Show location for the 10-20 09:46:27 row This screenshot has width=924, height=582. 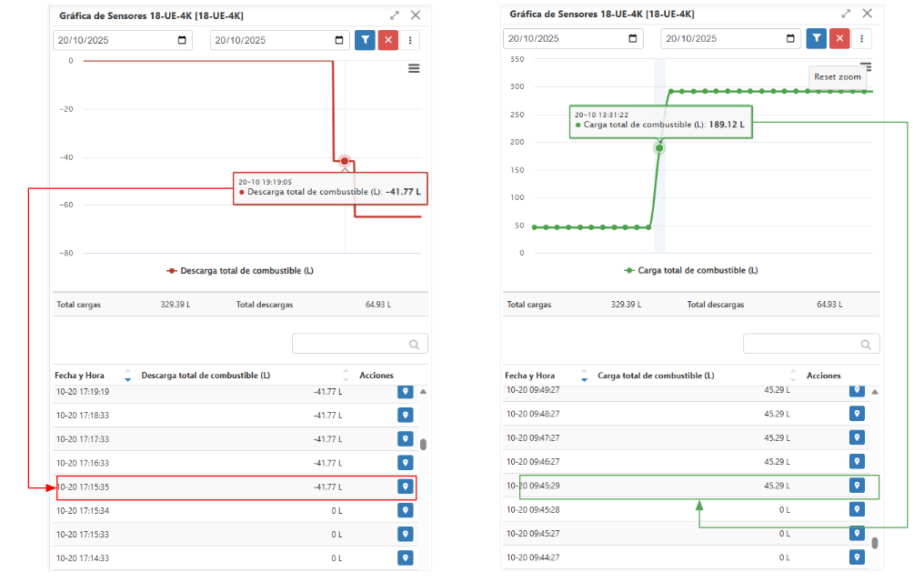coord(857,461)
